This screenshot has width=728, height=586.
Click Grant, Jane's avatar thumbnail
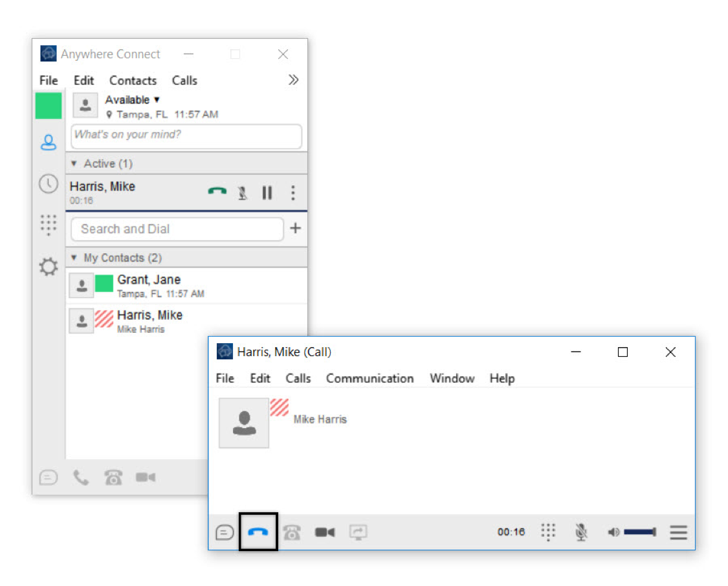click(82, 286)
